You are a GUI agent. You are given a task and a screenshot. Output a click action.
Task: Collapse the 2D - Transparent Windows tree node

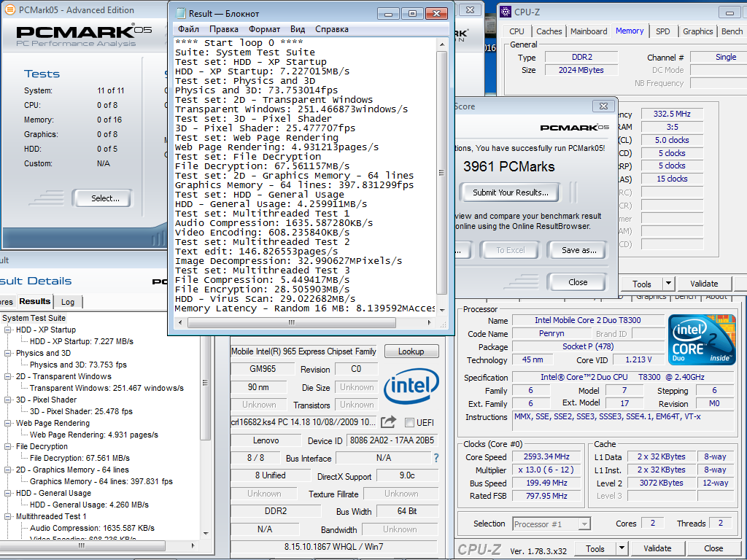7,376
